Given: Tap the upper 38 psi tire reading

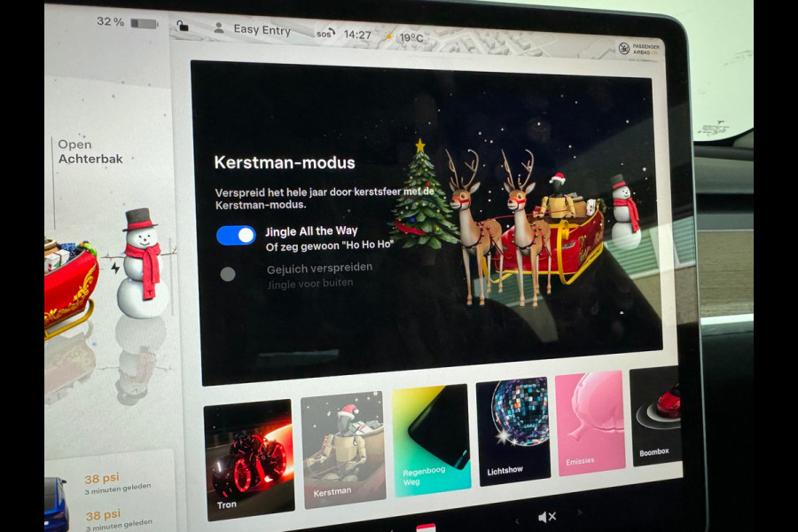Looking at the screenshot, I should (x=102, y=479).
